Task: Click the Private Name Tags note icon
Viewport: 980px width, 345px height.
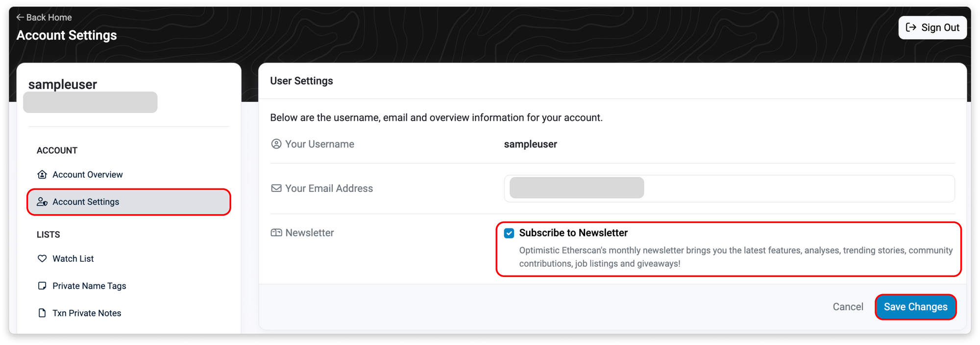Action: tap(42, 286)
